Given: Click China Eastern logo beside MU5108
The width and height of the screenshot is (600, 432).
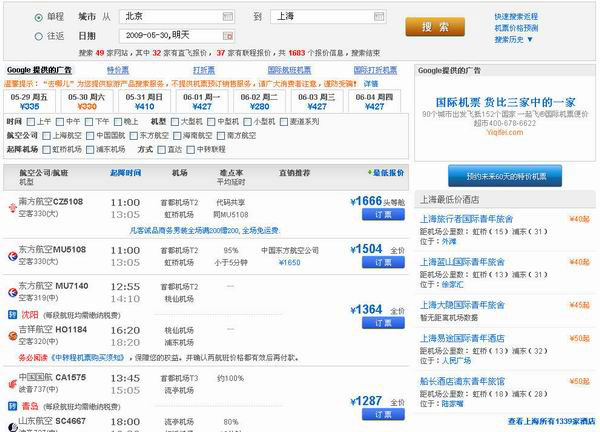Looking at the screenshot, I should 12,256.
